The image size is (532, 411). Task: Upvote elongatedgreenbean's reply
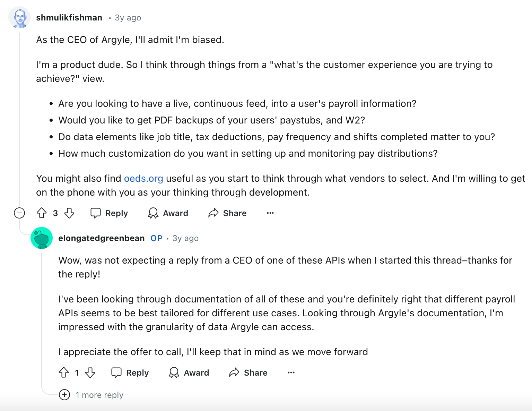click(x=64, y=373)
